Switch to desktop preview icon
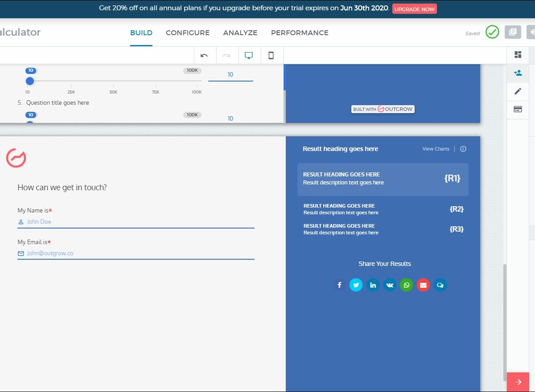Viewport: 535px width, 392px height. tap(249, 56)
